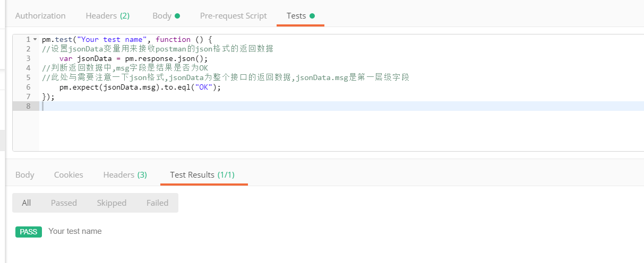Screen dimensions: 644x263
Task: Open the response Body tab
Action: [25, 175]
